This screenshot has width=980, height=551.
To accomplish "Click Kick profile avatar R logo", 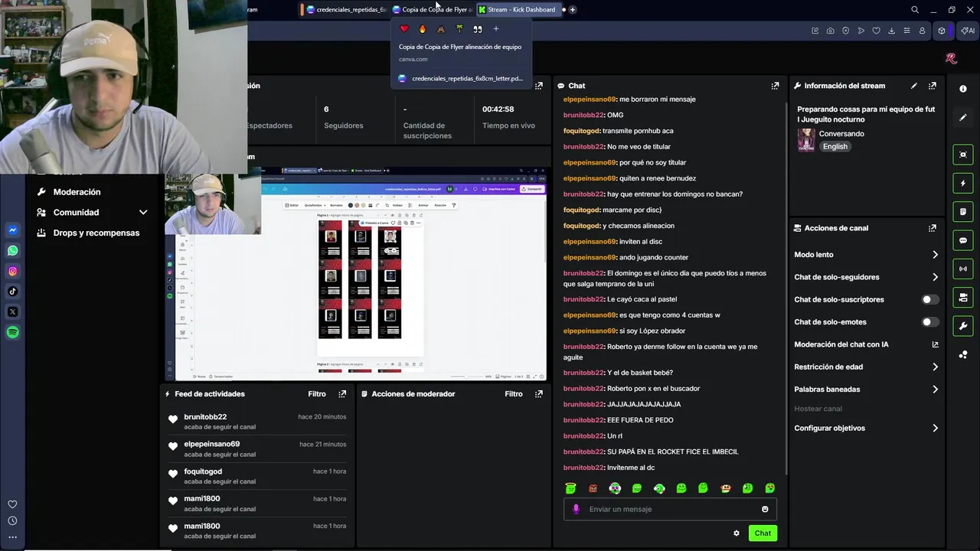I will click(x=951, y=58).
